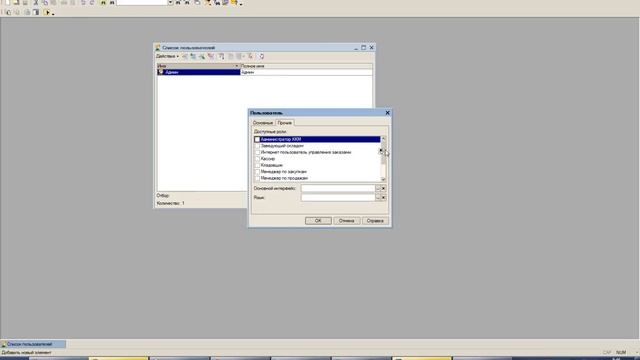Clear the Язык field with X
The width and height of the screenshot is (640, 360).
383,197
